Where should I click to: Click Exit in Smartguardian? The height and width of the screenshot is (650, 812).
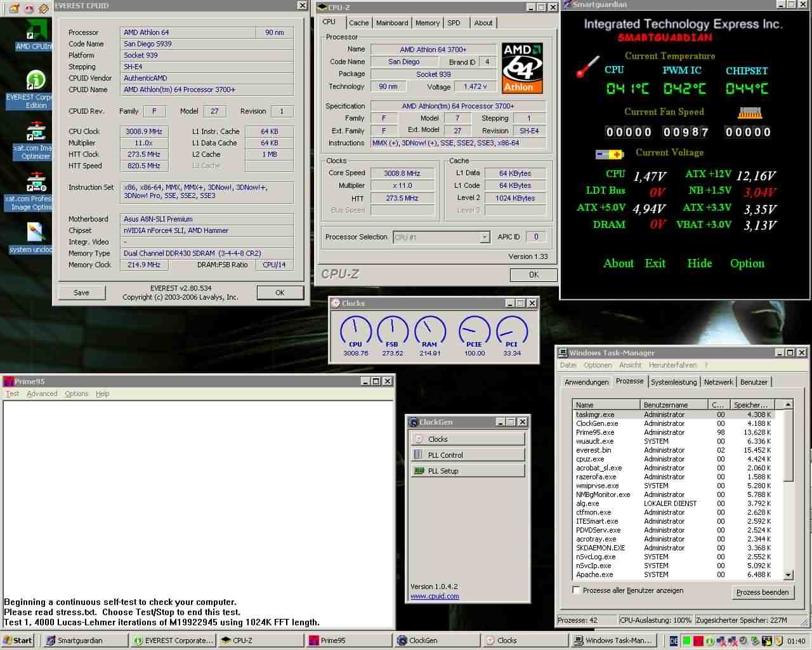point(655,263)
